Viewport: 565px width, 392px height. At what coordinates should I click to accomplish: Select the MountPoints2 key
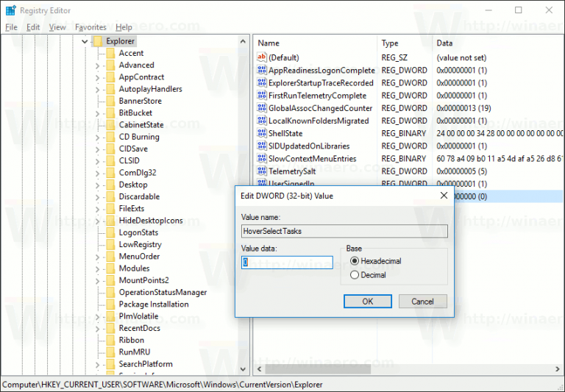point(143,280)
